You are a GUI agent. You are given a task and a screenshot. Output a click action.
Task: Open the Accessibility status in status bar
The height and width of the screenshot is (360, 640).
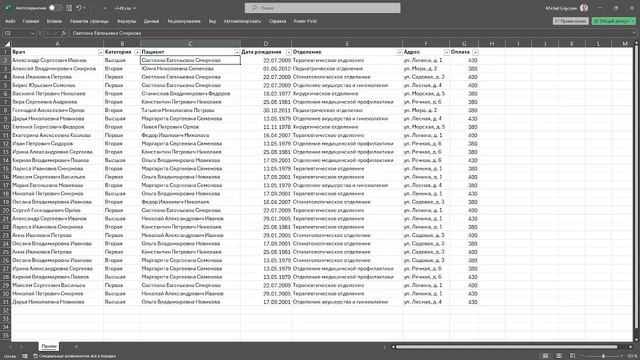coord(74,356)
